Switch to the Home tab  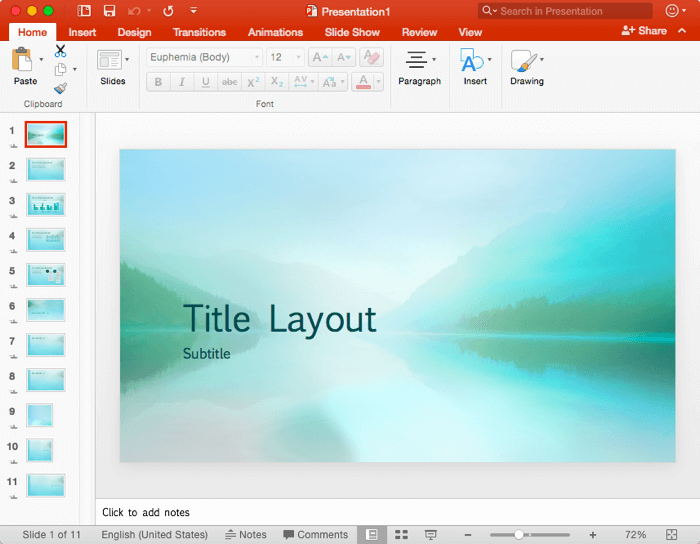33,32
